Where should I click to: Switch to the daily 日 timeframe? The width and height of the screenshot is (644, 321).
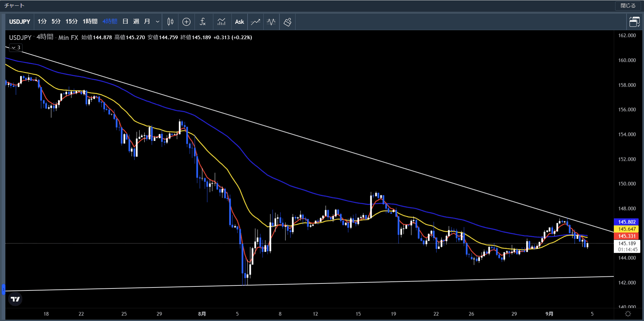(125, 22)
